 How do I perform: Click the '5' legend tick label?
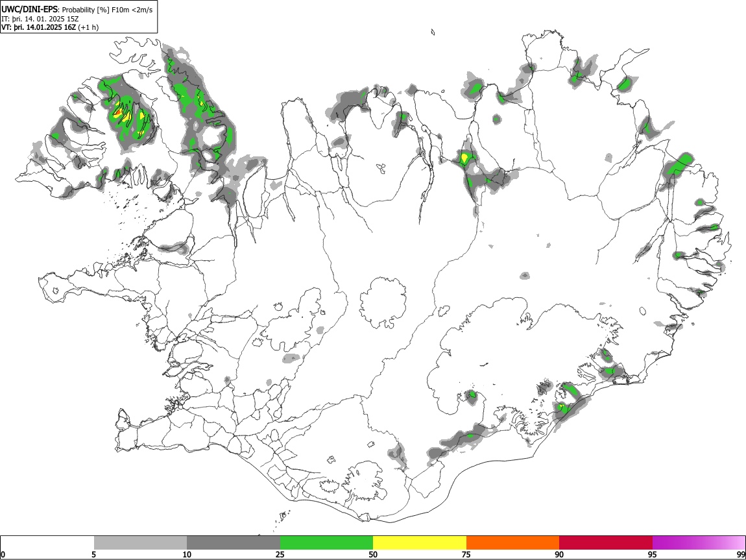pos(93,555)
